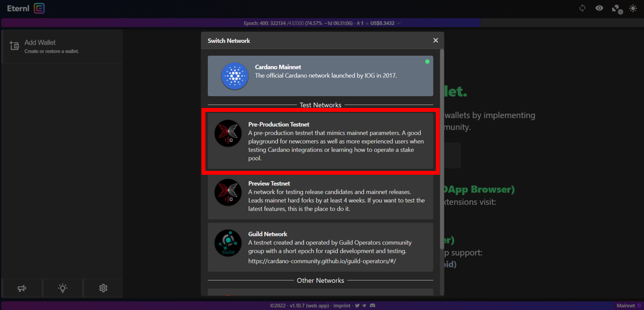Select the Cardano Mainnet network
Viewport: 644px width, 310px height.
pyautogui.click(x=320, y=76)
